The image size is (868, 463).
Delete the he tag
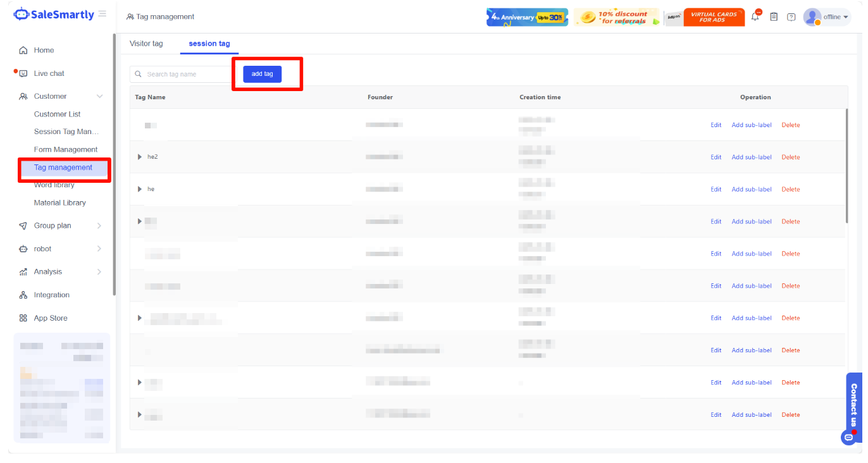pos(790,190)
